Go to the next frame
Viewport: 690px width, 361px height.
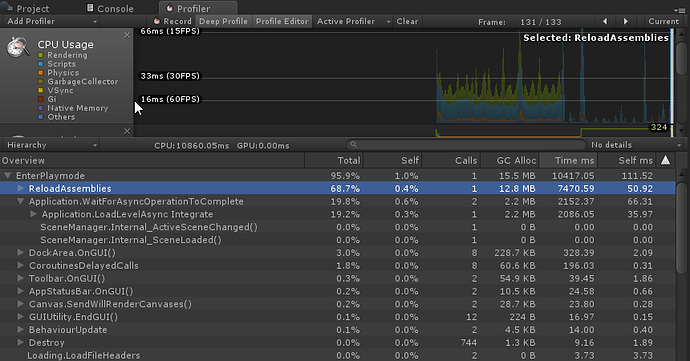click(x=625, y=21)
